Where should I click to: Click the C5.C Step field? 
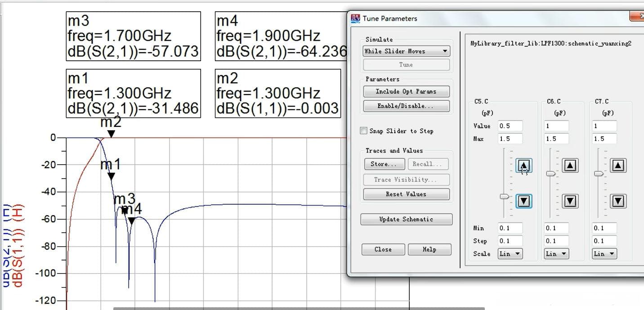[510, 241]
